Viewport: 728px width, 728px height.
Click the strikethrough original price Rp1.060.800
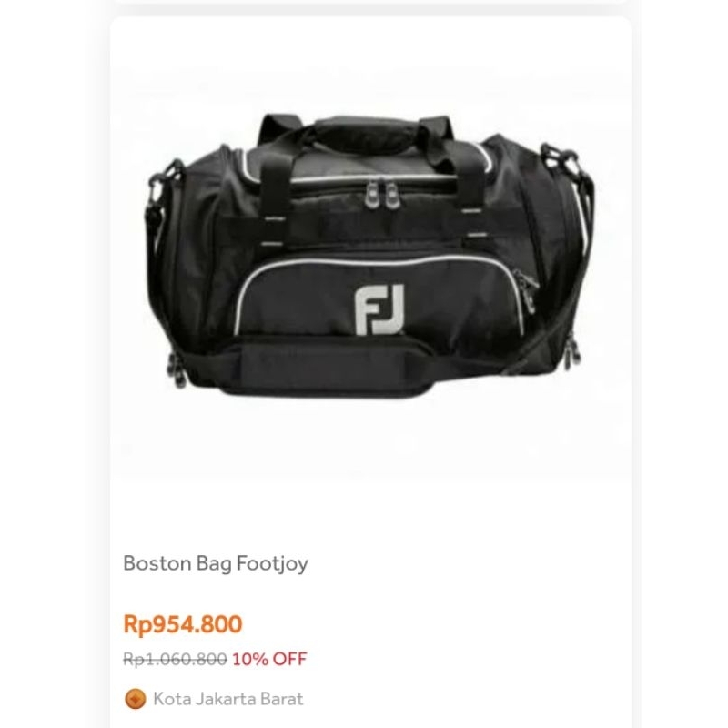[175, 659]
